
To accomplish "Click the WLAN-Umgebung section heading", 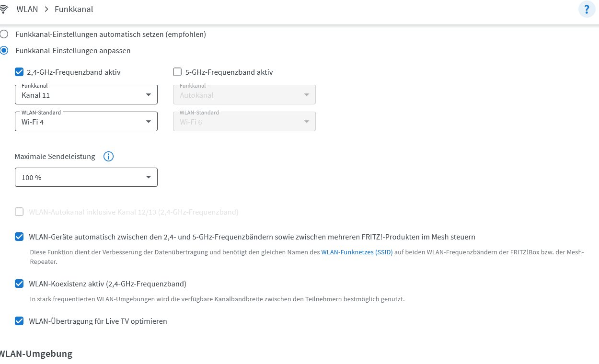I will tap(36, 354).
